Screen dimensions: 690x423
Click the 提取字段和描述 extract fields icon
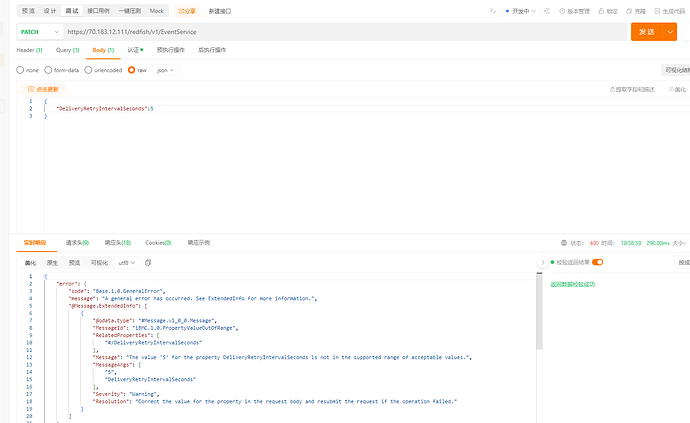click(x=612, y=89)
